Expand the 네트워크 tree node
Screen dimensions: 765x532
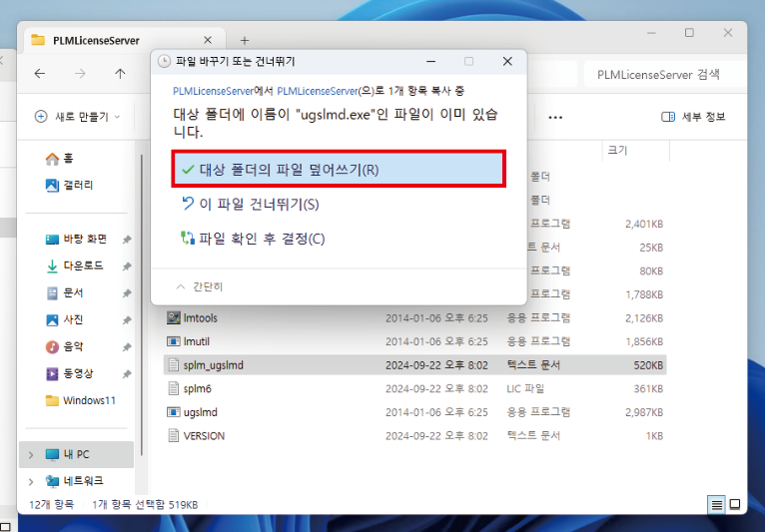pos(31,482)
